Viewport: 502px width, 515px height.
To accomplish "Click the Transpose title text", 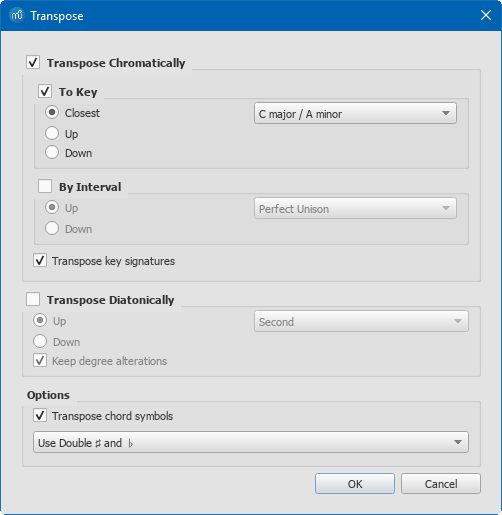I will tap(57, 16).
